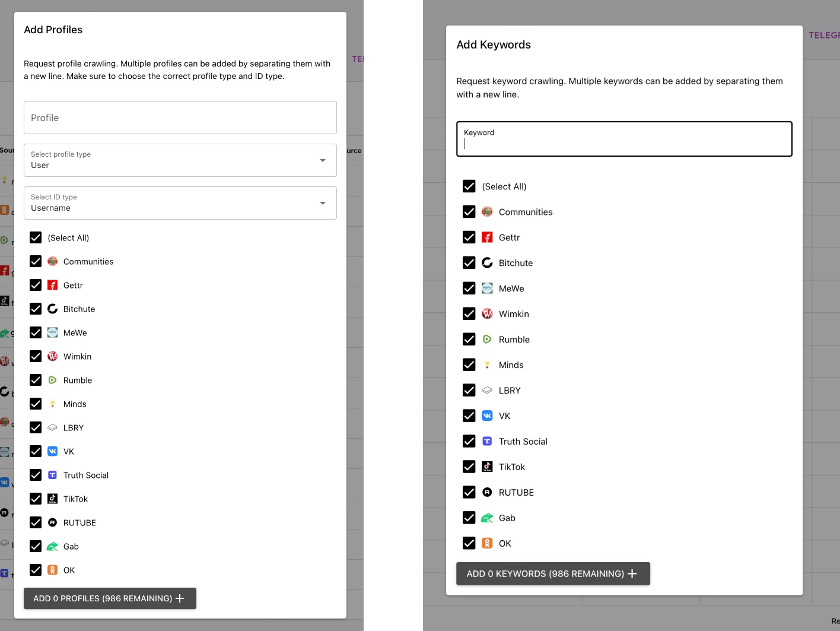Viewport: 840px width, 631px height.
Task: Click the Wimkin label in Add Keywords
Action: pyautogui.click(x=514, y=313)
